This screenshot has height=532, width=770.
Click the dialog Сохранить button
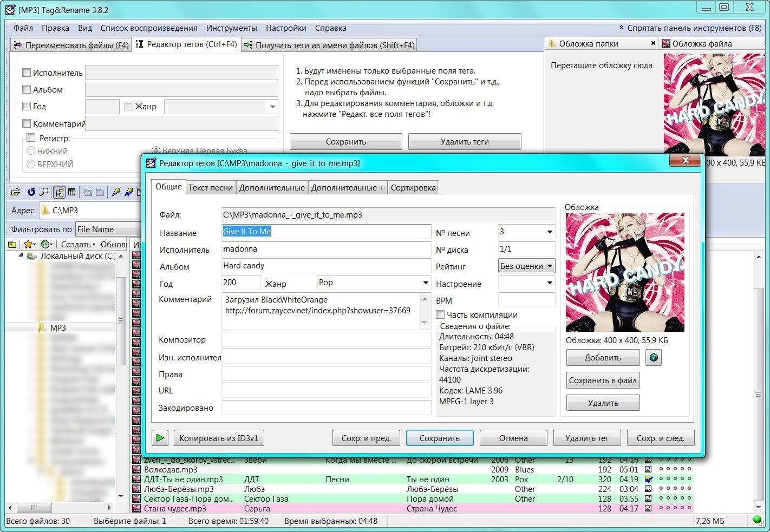click(x=439, y=438)
